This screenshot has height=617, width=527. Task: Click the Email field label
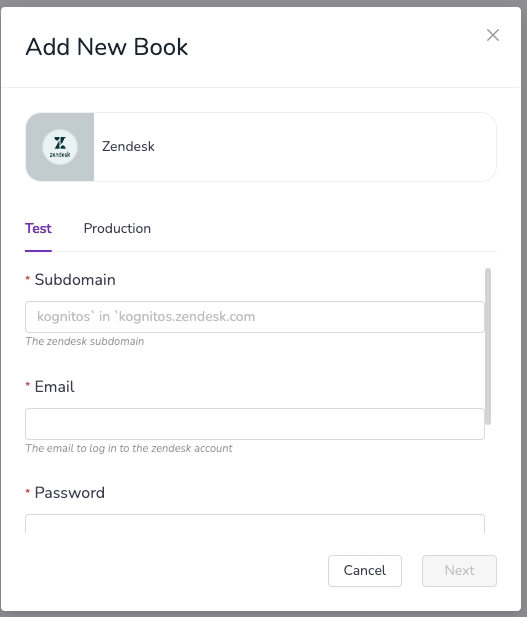point(54,387)
